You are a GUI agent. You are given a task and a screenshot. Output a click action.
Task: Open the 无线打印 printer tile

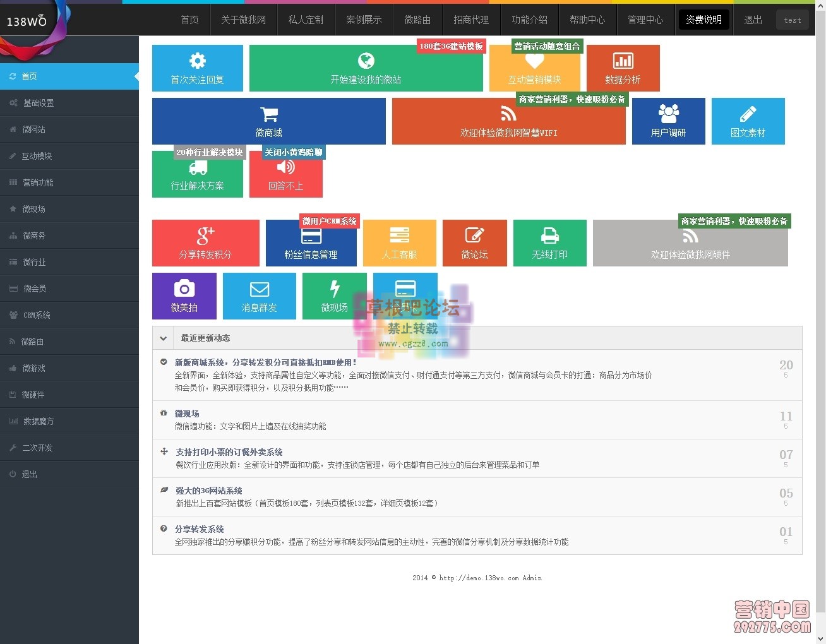click(x=549, y=242)
